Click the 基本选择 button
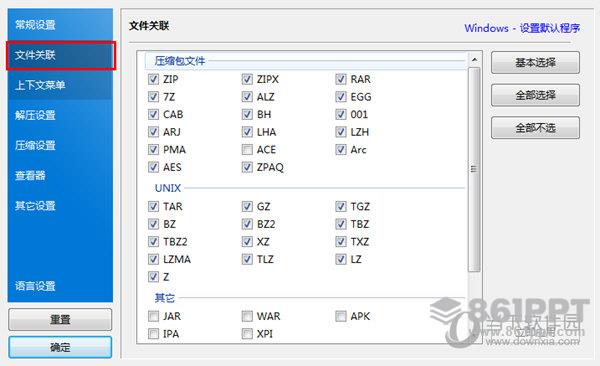The height and width of the screenshot is (366, 600). [535, 62]
